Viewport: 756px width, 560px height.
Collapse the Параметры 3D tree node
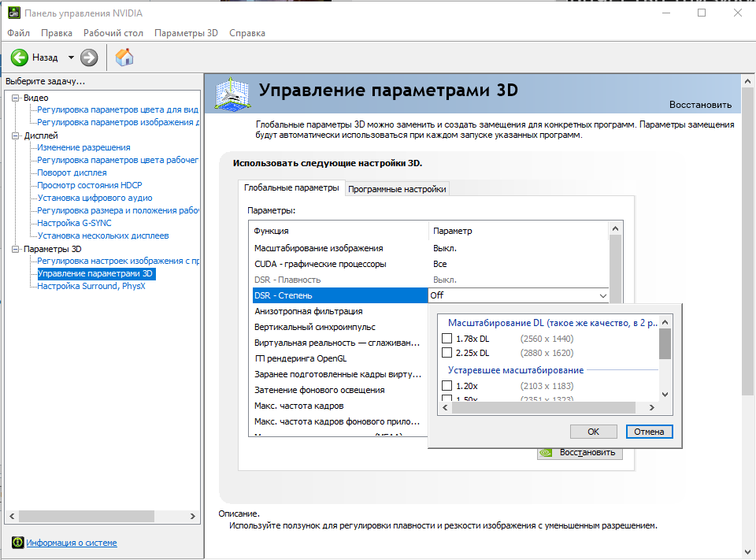click(x=16, y=249)
